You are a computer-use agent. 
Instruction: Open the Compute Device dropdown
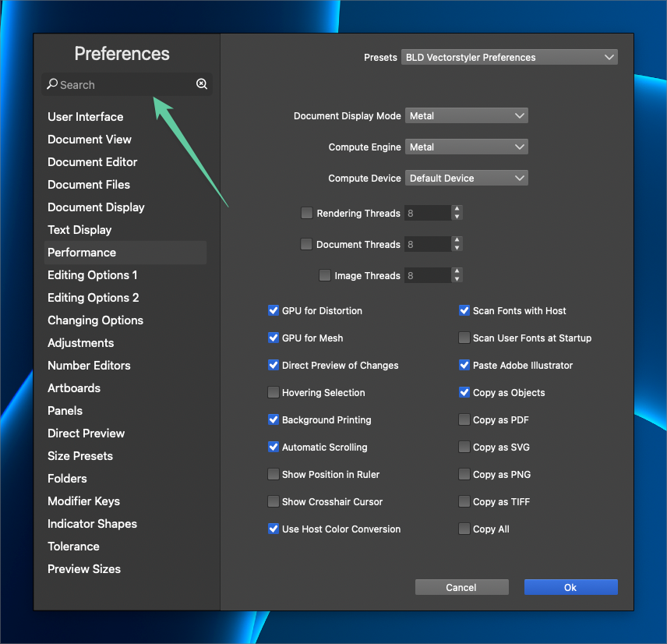(x=466, y=178)
